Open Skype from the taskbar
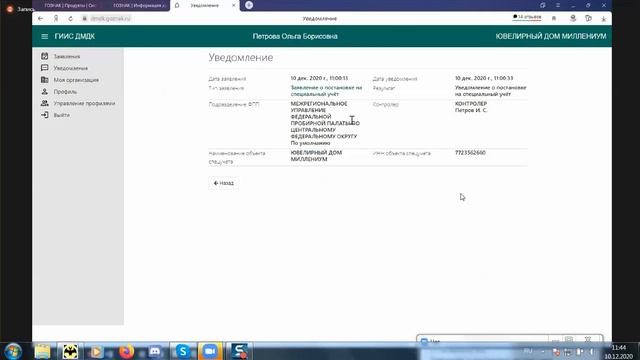 click(x=182, y=351)
